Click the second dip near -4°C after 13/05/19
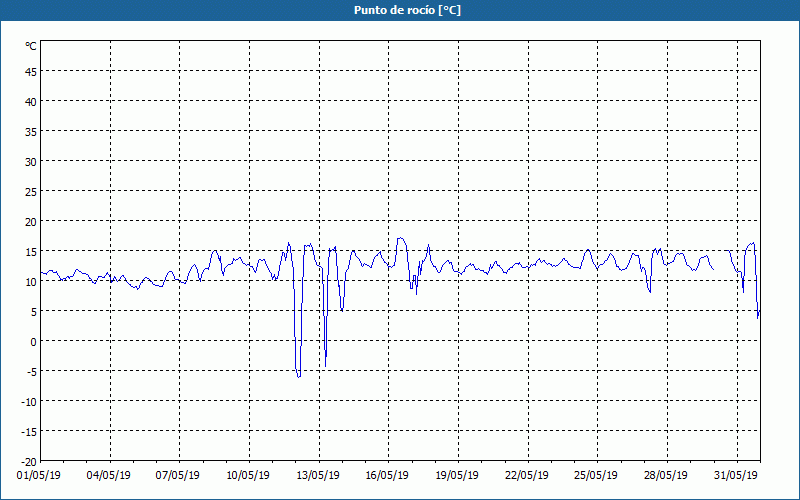This screenshot has width=800, height=500. tap(326, 365)
